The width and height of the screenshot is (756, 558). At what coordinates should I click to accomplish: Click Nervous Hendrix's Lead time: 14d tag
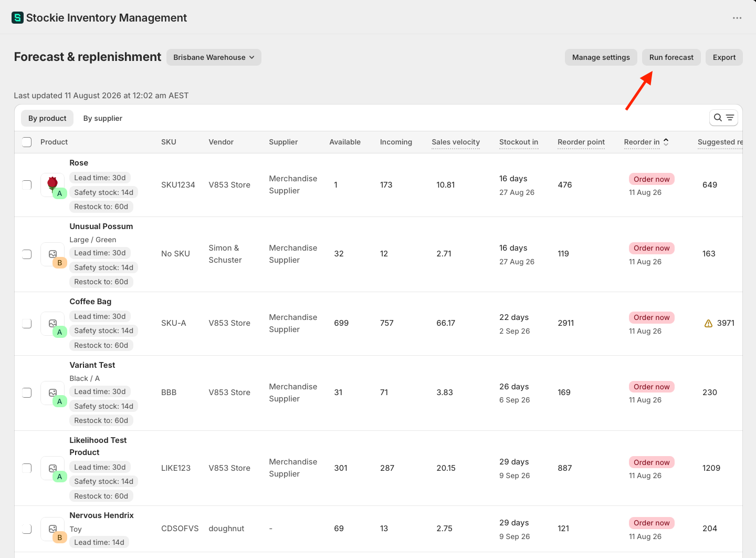coord(99,542)
